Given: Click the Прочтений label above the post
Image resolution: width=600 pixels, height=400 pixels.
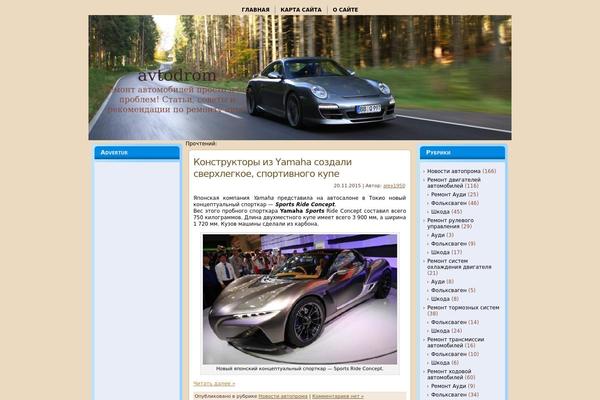Looking at the screenshot, I should coord(201,144).
